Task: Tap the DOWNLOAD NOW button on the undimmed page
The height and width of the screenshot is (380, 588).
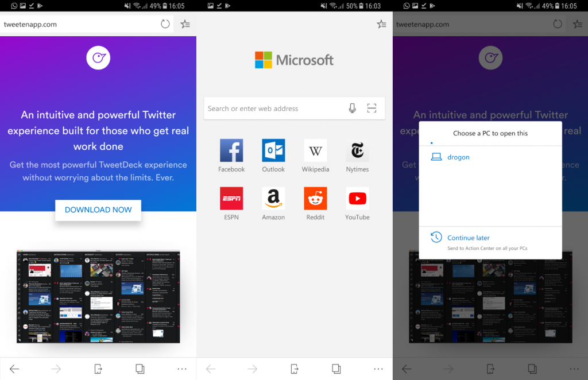Action: click(98, 210)
